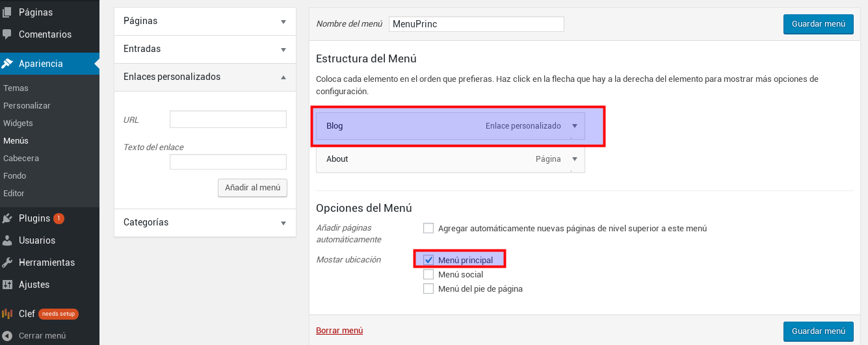The width and height of the screenshot is (868, 345).
Task: Click the Añadir al menú button
Action: pyautogui.click(x=252, y=188)
